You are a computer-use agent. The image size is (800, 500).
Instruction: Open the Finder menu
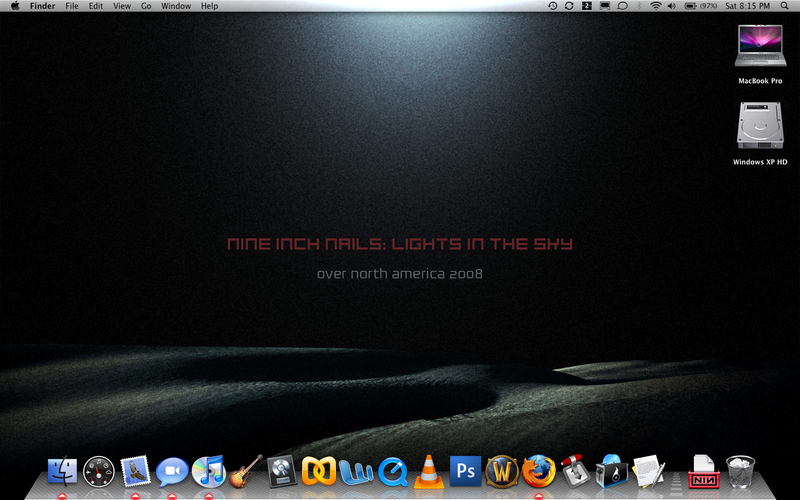42,6
